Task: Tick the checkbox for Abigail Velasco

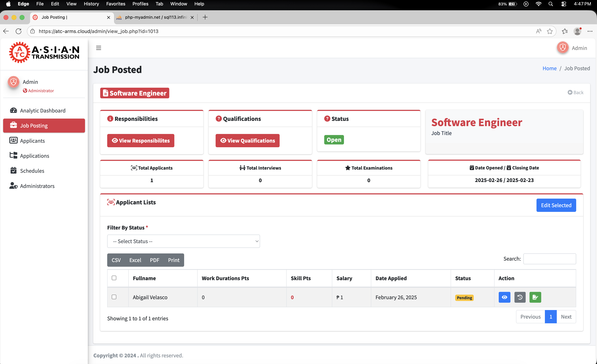Action: point(114,297)
